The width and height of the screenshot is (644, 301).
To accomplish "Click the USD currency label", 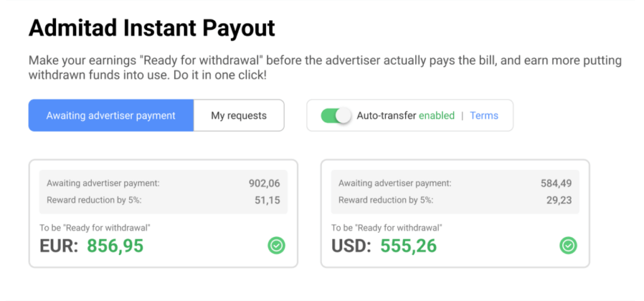I will [x=351, y=246].
